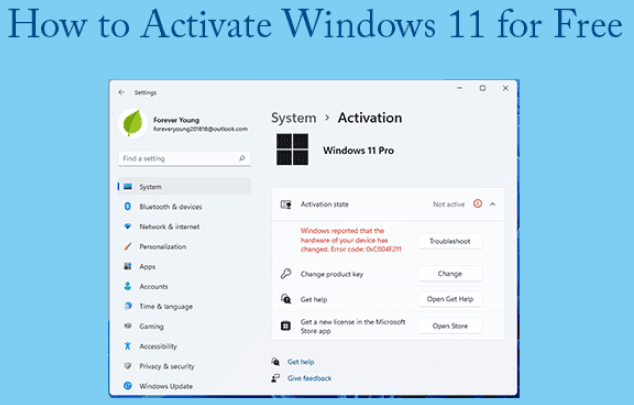Screen dimensions: 634x405
Task: Select Accounts in the sidebar
Action: [x=153, y=286]
